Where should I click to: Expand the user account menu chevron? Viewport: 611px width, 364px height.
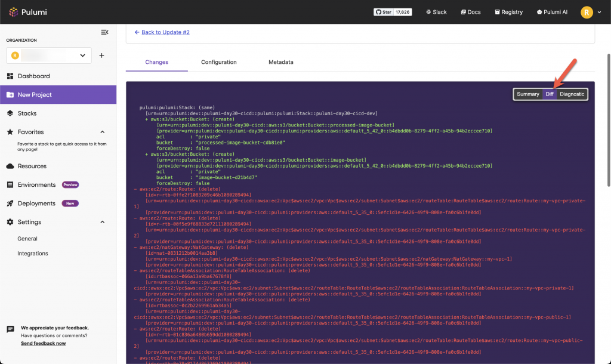(599, 13)
